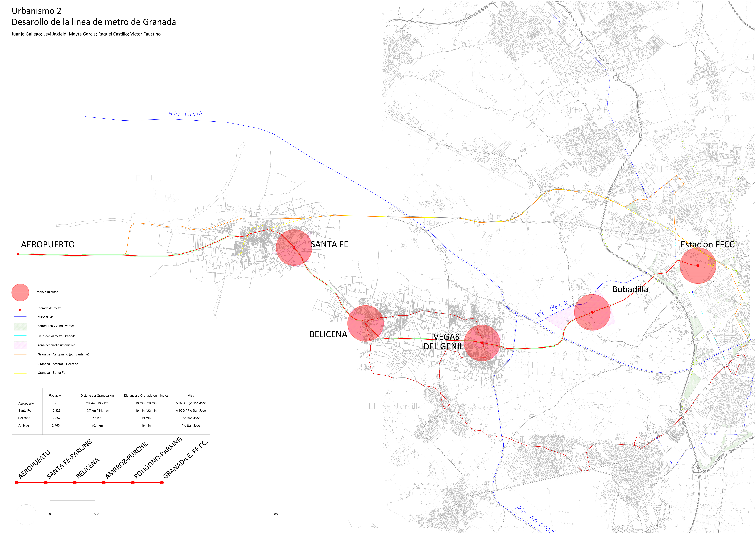
Task: Click the red 'Granada - Ambroz - Belicena' legend line
Action: click(20, 365)
